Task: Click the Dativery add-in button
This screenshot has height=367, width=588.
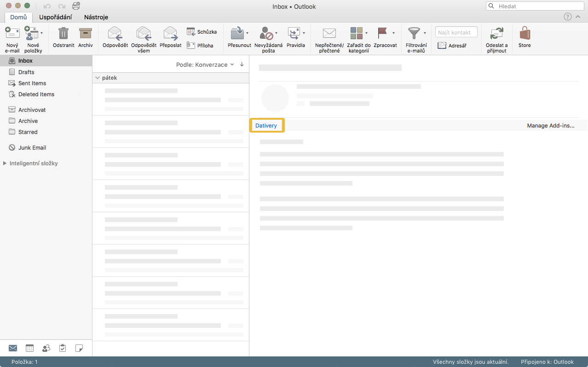Action: coord(267,125)
